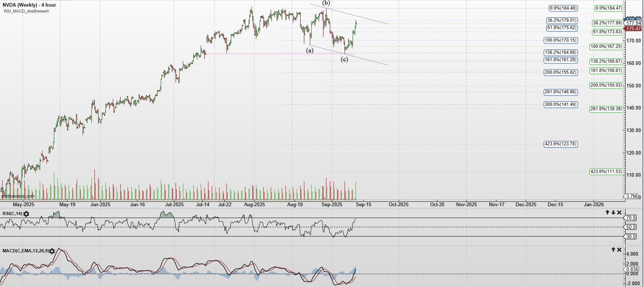Click the RSI 70.0 level tag

pyautogui.click(x=631, y=218)
